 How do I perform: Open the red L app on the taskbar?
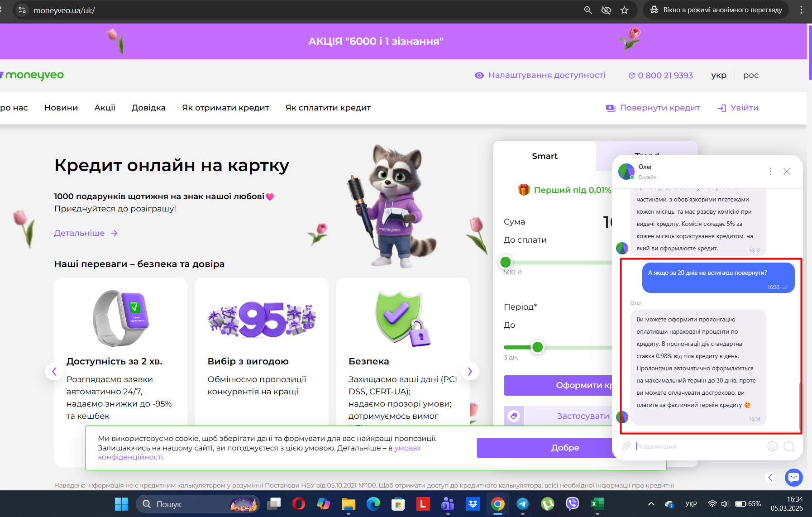click(x=423, y=504)
